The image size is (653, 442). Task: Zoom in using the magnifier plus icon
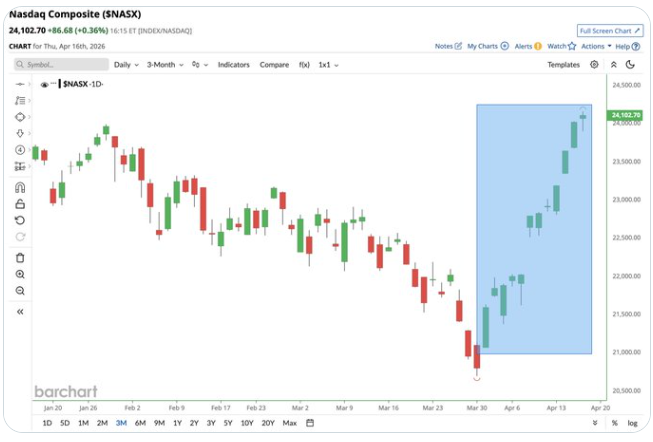[20, 274]
